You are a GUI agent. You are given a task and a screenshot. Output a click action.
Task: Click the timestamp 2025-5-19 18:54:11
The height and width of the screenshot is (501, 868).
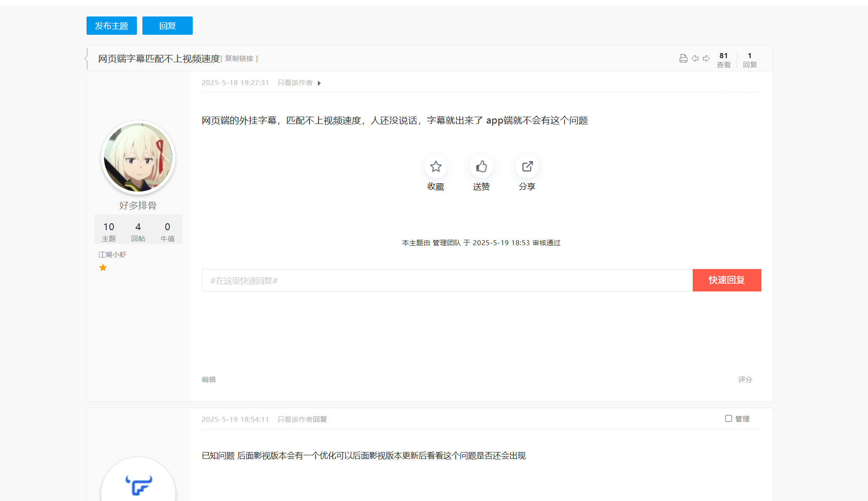coord(235,420)
